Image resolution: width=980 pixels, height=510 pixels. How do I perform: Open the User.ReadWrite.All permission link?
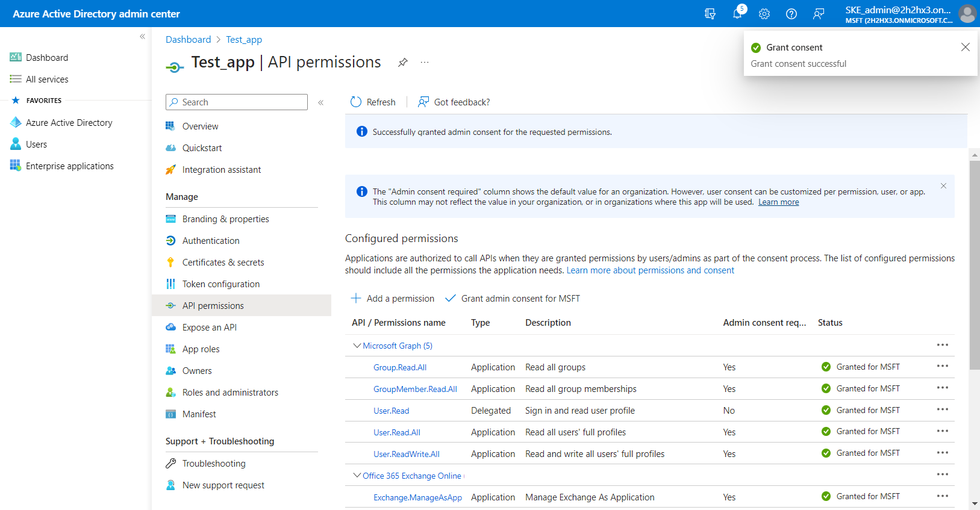(406, 454)
